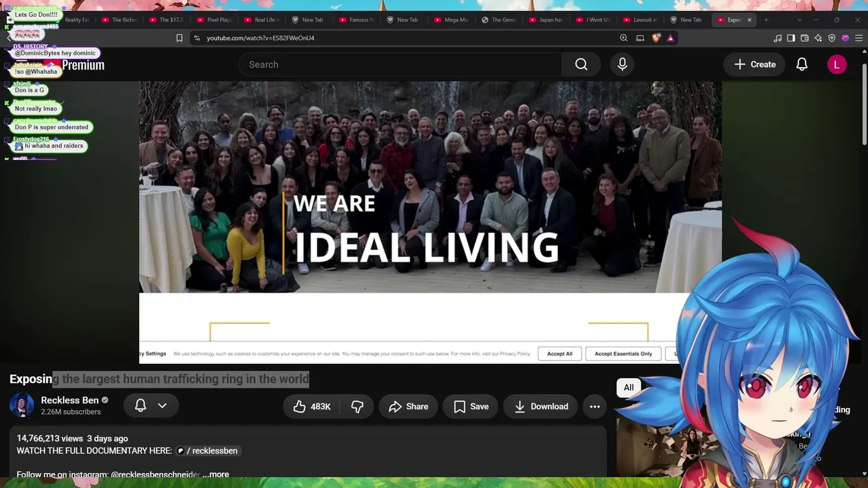Click the browser address bar URL
Image resolution: width=868 pixels, height=488 pixels.
[x=260, y=38]
